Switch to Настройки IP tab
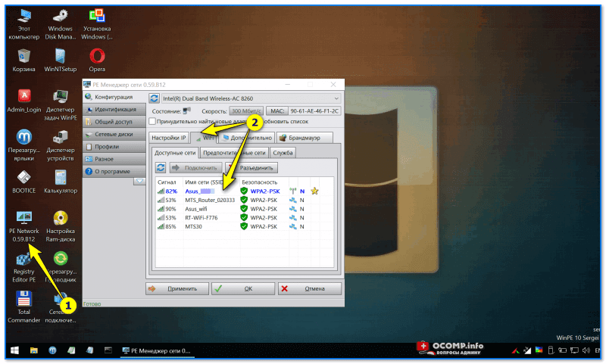606x364 pixels. pyautogui.click(x=168, y=138)
